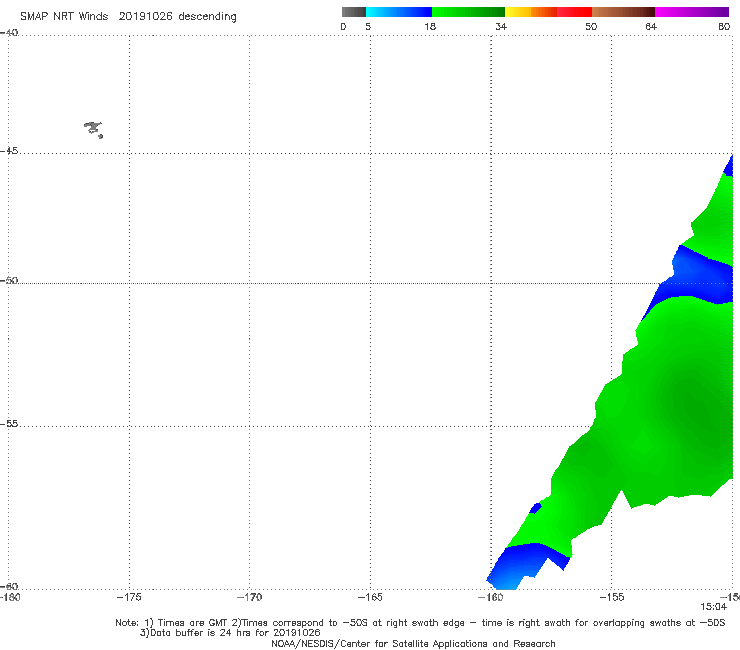Screen dimensions: 740x650
Task: Click longitude axis label '-170'
Action: [249, 597]
